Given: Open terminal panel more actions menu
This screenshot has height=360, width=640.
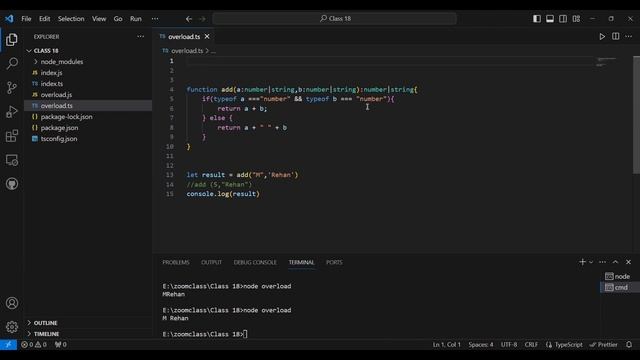Looking at the screenshot, I should click(x=602, y=262).
